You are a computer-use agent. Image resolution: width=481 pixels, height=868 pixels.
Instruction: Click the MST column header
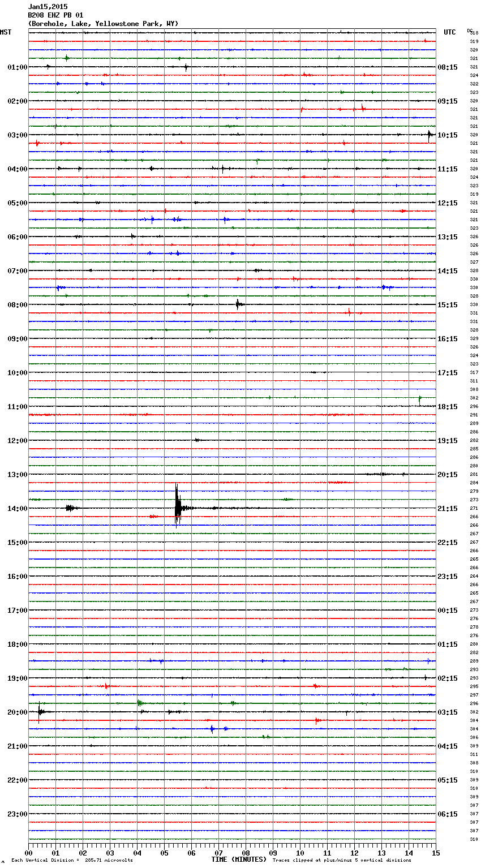[6, 32]
